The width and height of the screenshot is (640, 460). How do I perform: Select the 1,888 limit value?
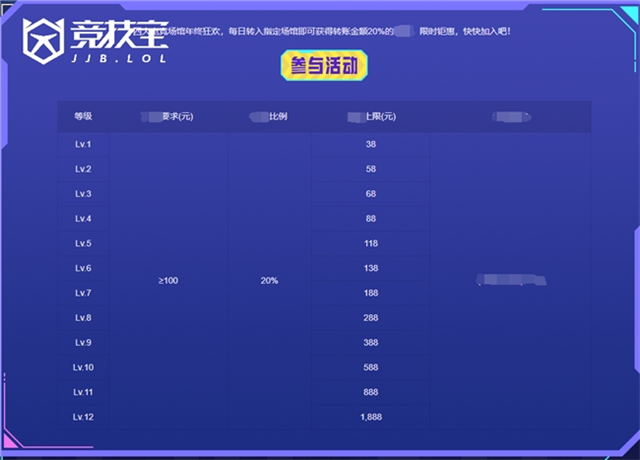point(370,416)
